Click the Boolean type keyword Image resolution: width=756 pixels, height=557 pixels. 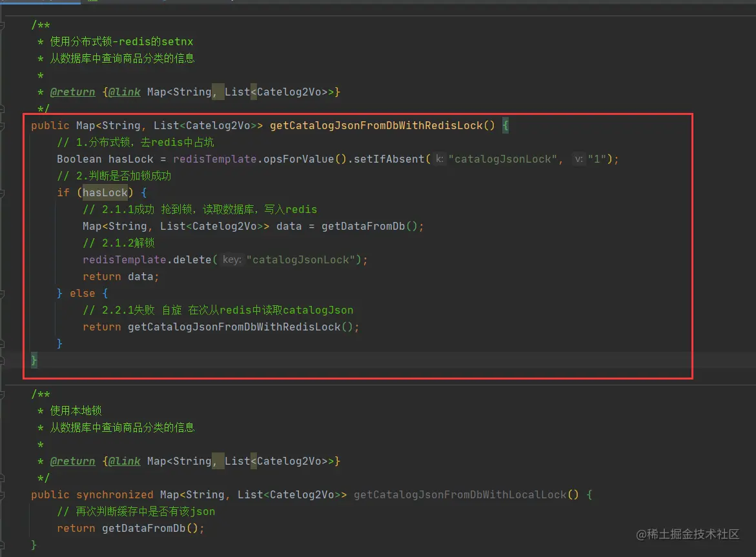pyautogui.click(x=79, y=159)
